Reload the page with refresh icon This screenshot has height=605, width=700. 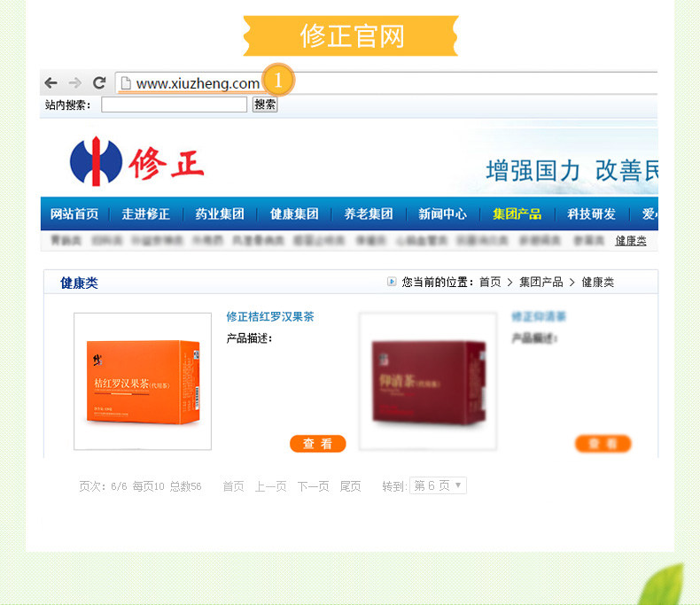pos(99,83)
